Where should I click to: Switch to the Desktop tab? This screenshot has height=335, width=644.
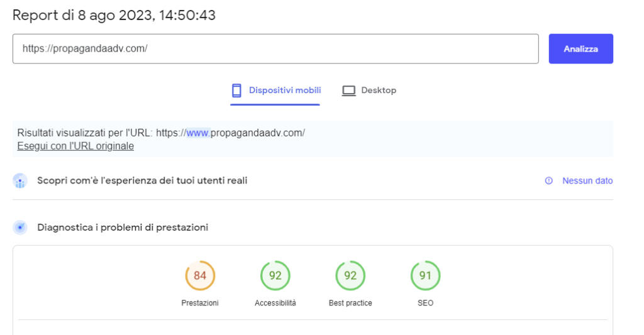click(x=369, y=91)
